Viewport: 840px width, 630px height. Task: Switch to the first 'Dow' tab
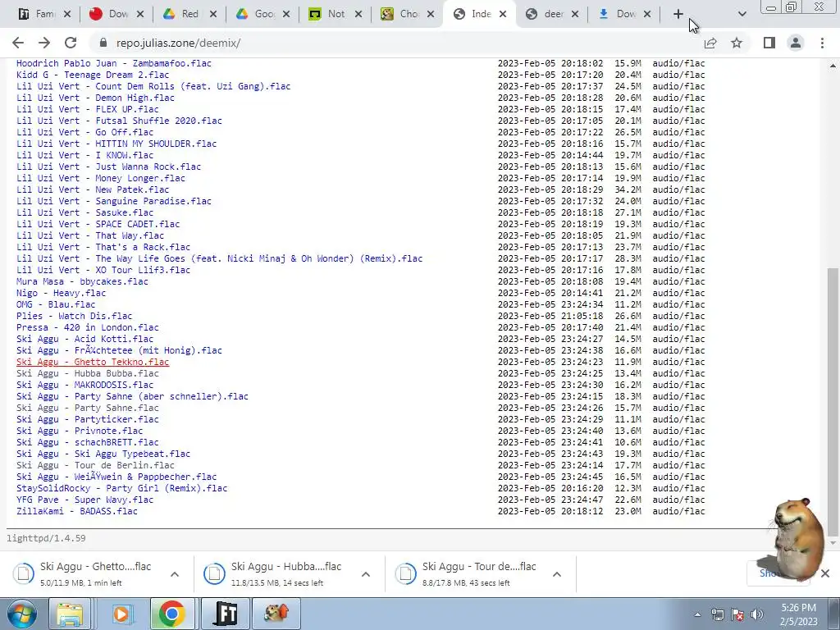pyautogui.click(x=112, y=15)
